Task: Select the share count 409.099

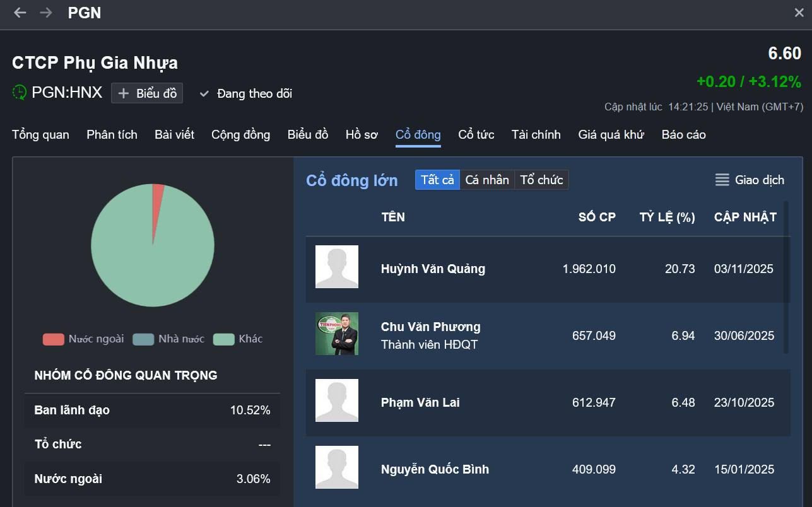Action: [x=594, y=469]
